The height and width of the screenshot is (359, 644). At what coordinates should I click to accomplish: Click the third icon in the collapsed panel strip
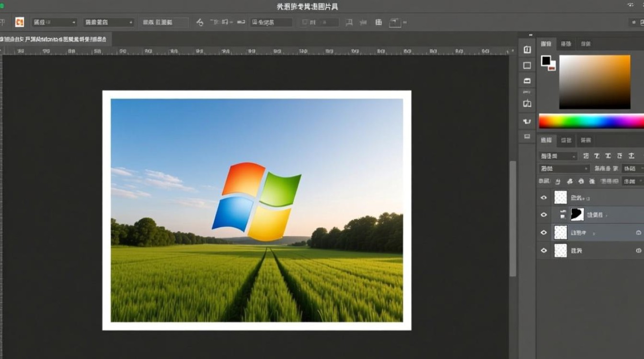[x=527, y=80]
